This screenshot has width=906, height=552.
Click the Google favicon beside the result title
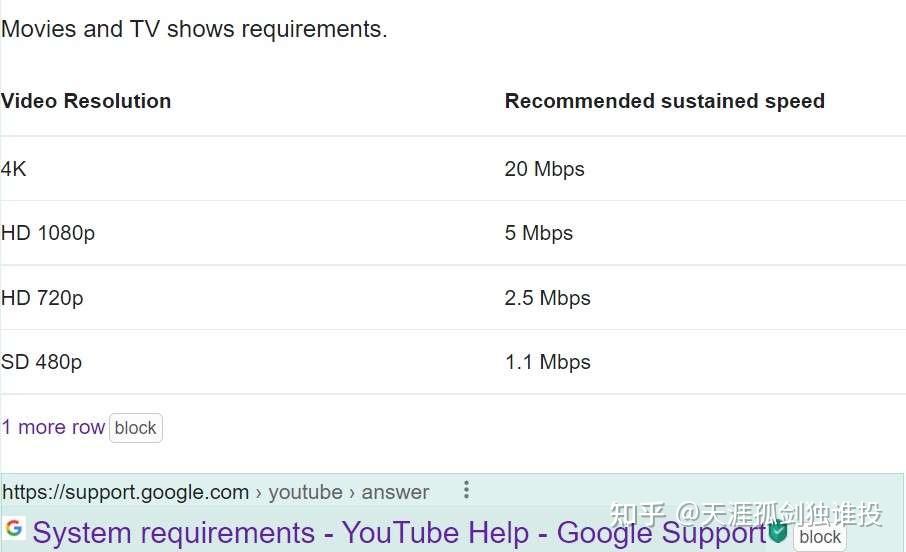tap(14, 528)
